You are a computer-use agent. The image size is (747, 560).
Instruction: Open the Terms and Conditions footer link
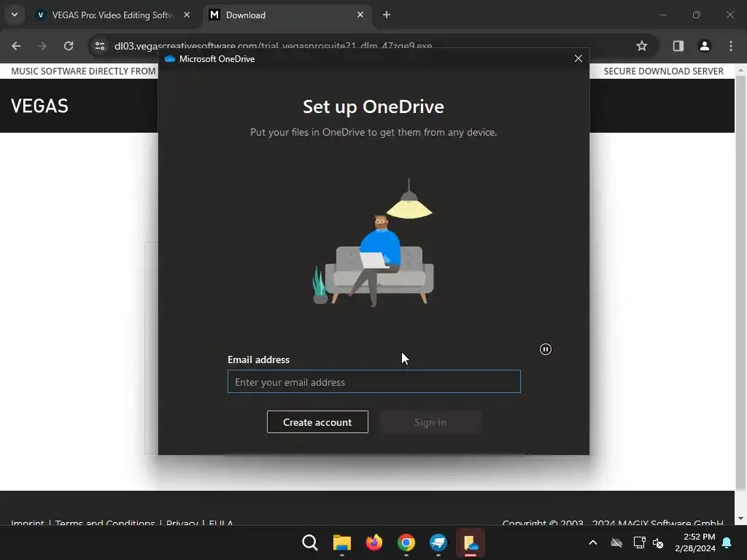pyautogui.click(x=105, y=522)
